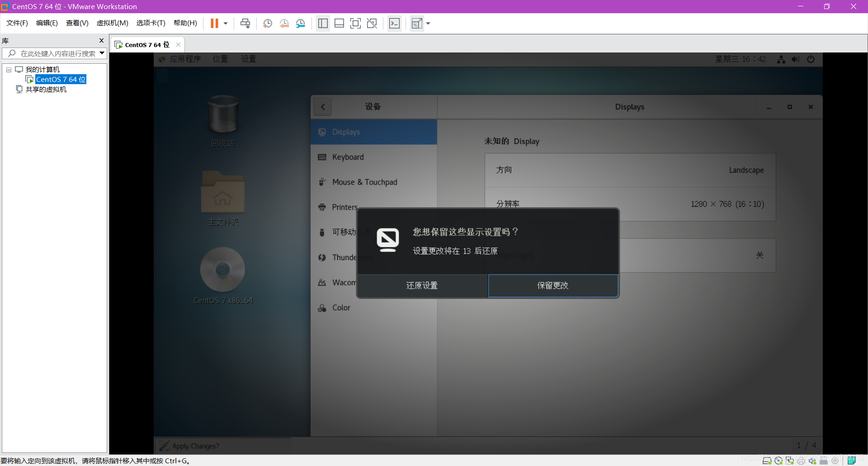Toggle the tab thumbnail bar
Viewport: 868px width, 466px height.
click(340, 23)
